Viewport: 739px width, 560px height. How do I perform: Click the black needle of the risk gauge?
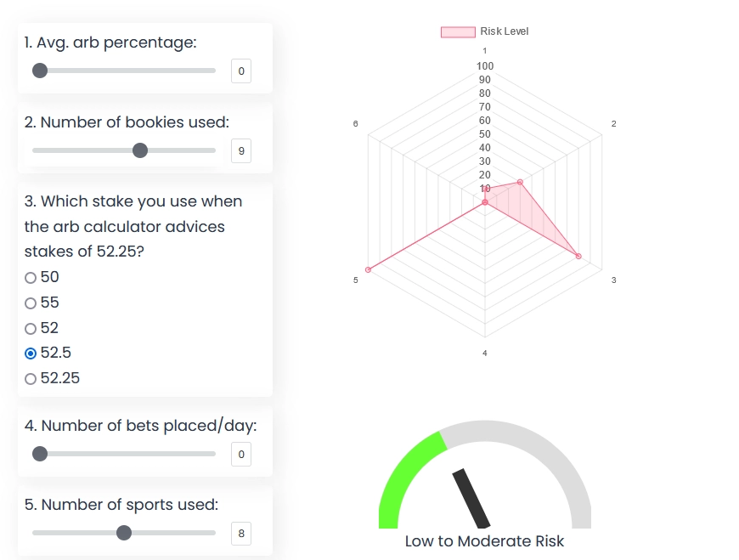tap(471, 498)
